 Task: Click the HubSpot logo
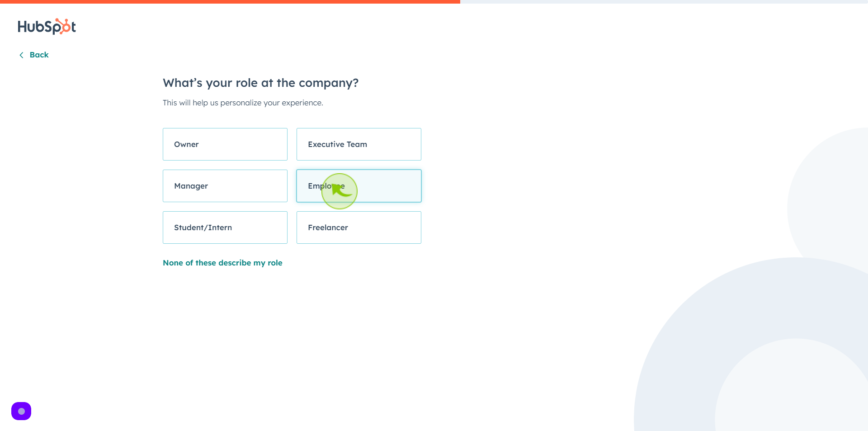point(47,27)
